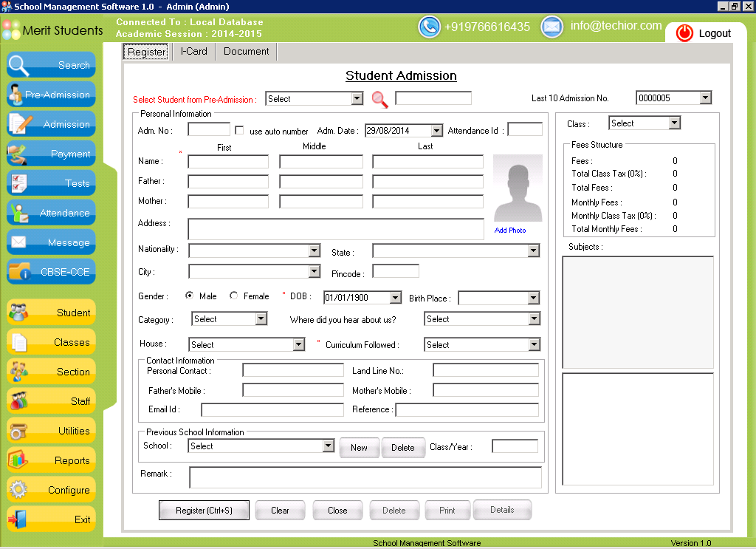This screenshot has height=549, width=756.
Task: Click Delete button beside New
Action: 402,447
